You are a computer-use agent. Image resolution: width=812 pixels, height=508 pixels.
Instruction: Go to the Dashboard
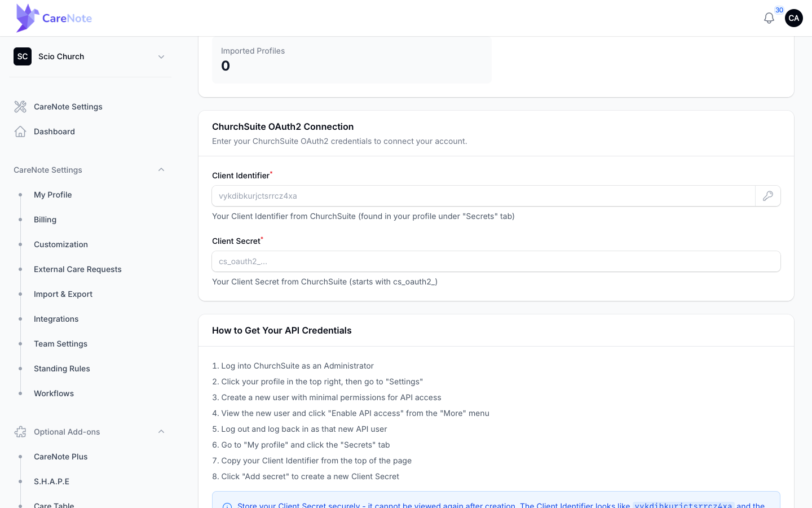pos(54,132)
